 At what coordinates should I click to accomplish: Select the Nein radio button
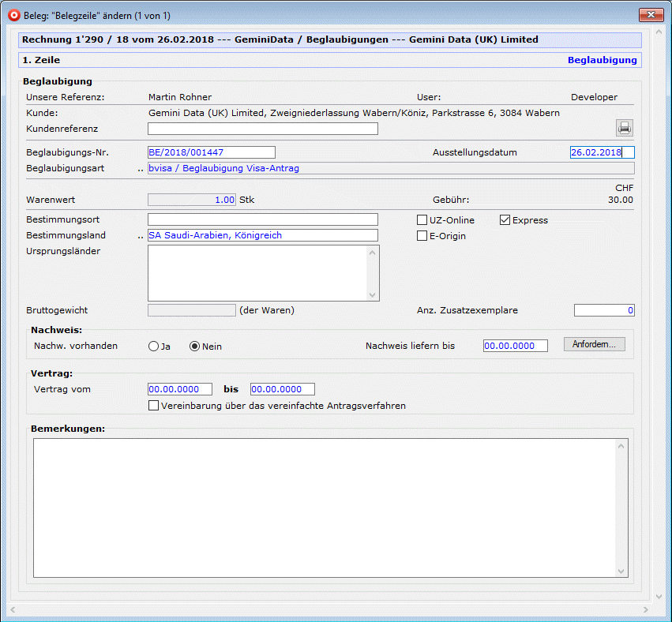[195, 346]
